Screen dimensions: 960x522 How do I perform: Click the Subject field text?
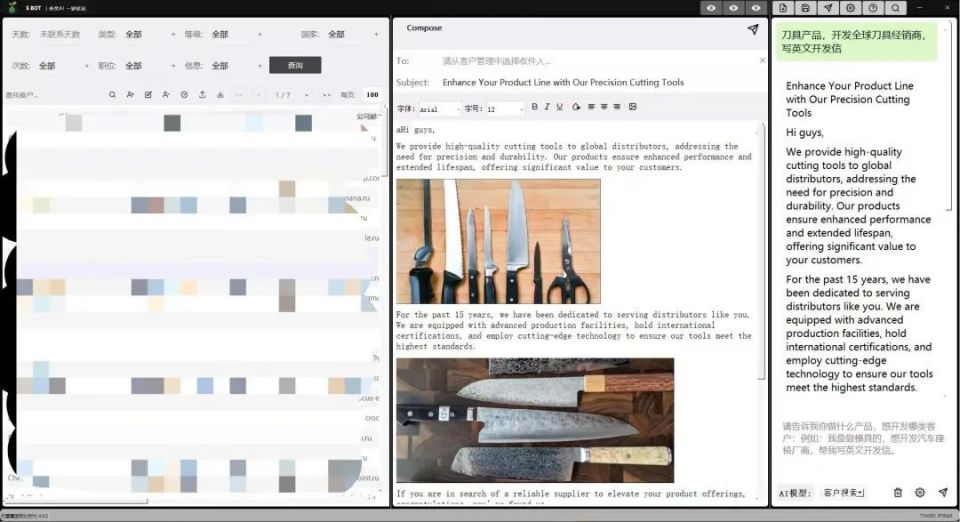point(563,83)
